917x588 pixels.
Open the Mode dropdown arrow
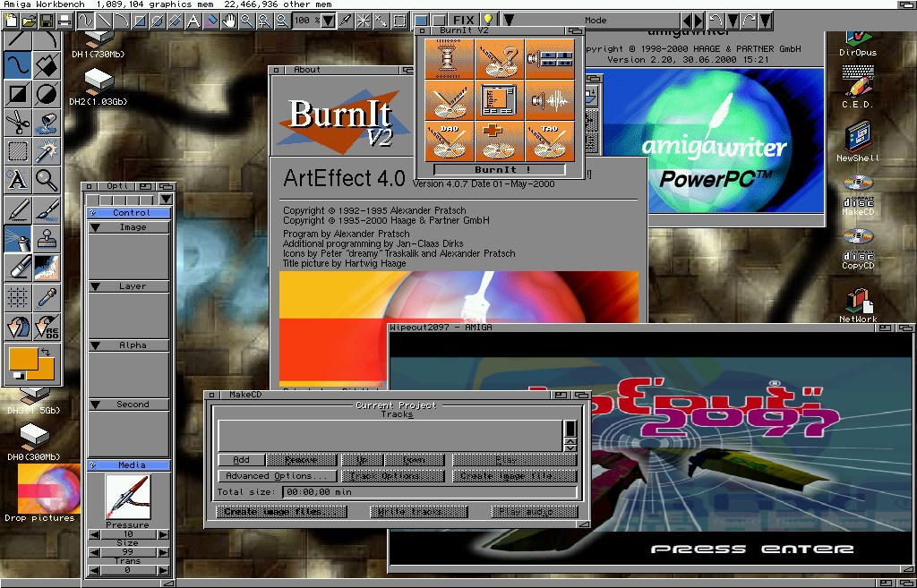coord(509,21)
